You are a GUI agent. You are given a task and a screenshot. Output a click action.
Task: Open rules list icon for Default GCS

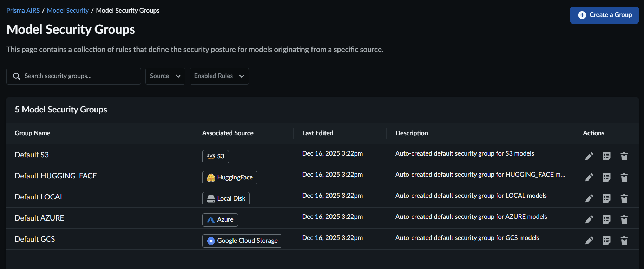click(x=606, y=241)
